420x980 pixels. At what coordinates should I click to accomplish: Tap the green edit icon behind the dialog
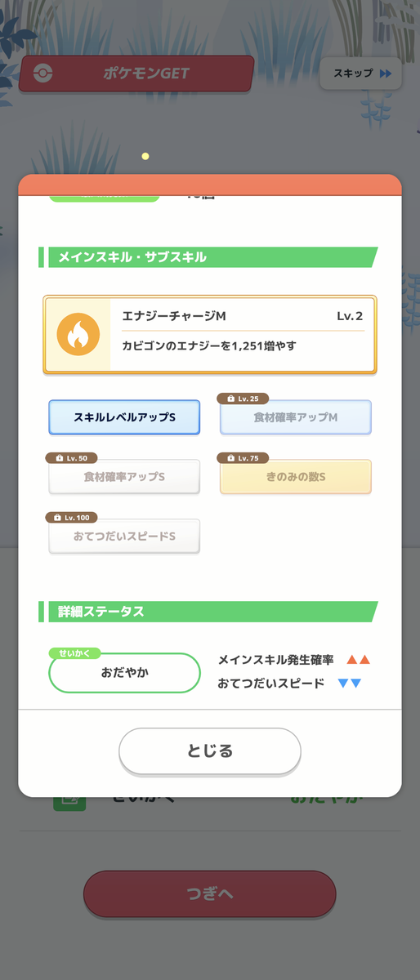[69, 801]
